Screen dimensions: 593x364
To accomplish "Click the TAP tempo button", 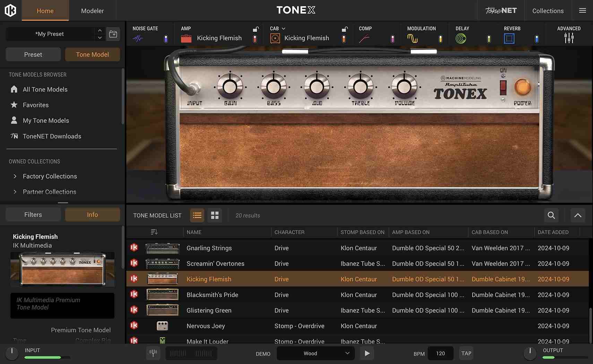I will pyautogui.click(x=466, y=353).
